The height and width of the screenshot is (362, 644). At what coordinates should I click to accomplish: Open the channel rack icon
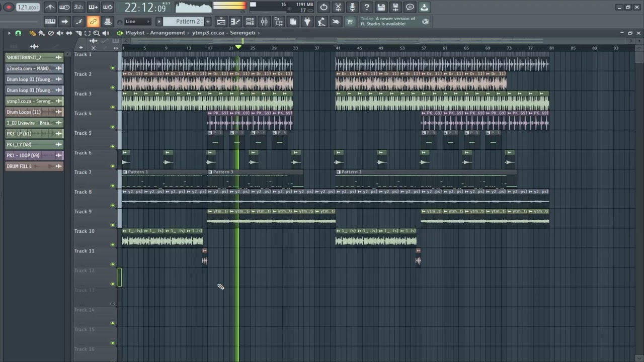click(x=250, y=22)
